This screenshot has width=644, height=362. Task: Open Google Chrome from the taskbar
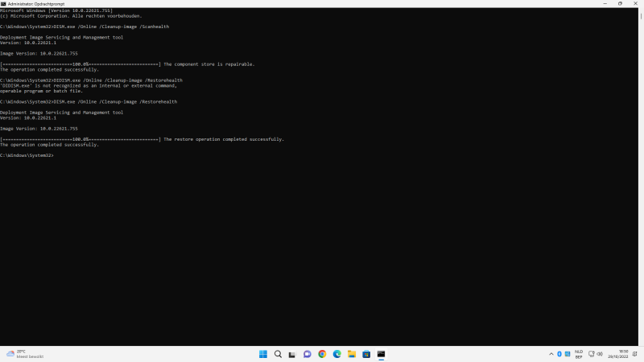tap(322, 354)
